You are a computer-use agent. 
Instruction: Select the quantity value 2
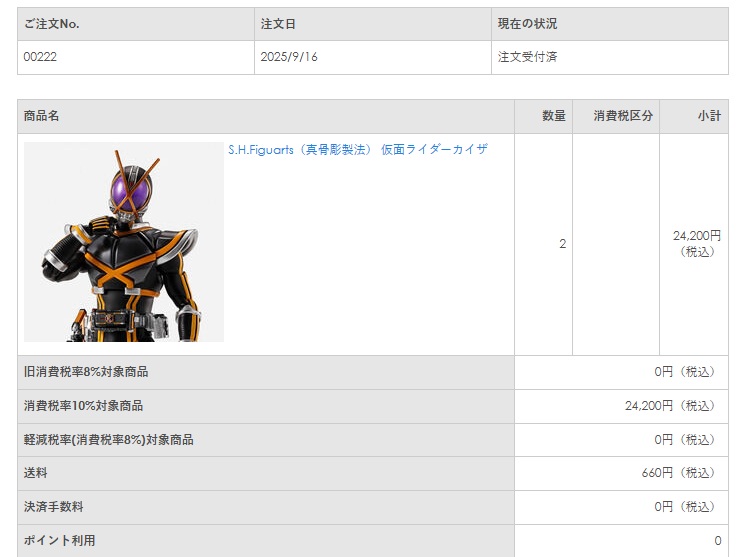point(562,244)
